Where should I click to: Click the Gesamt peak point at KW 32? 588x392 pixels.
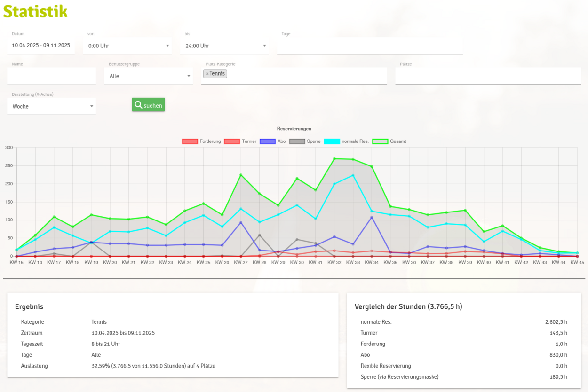point(334,158)
